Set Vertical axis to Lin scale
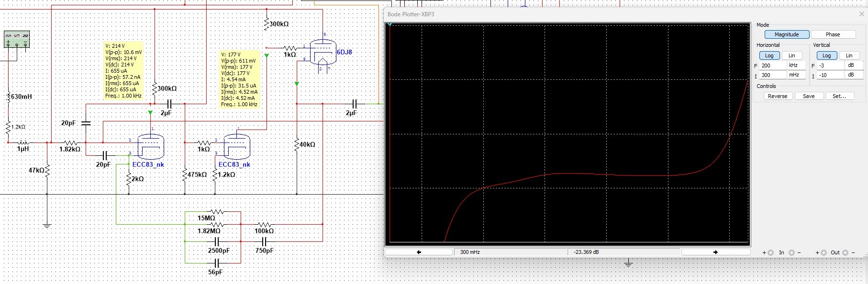 849,55
